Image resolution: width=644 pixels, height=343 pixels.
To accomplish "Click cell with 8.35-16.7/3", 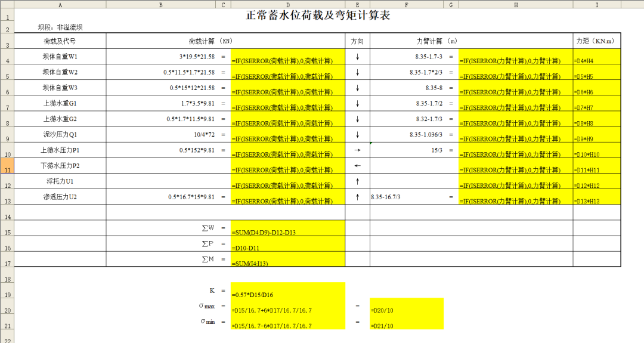I will click(407, 197).
